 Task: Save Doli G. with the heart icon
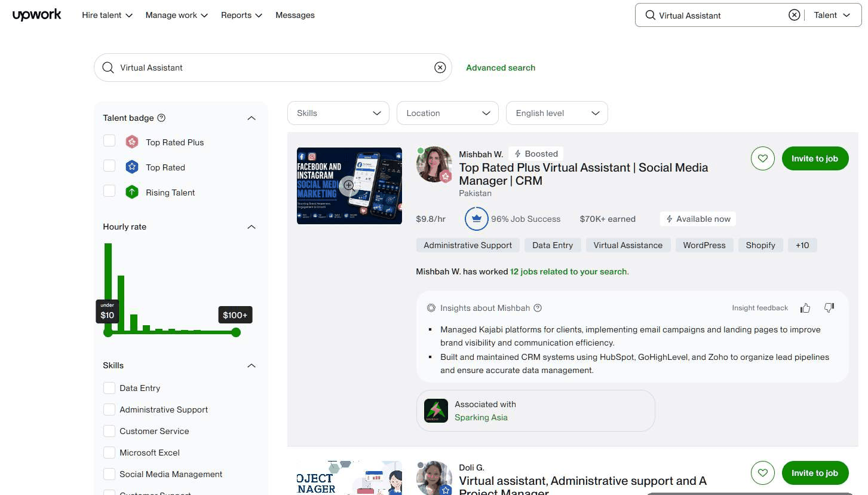pyautogui.click(x=762, y=473)
